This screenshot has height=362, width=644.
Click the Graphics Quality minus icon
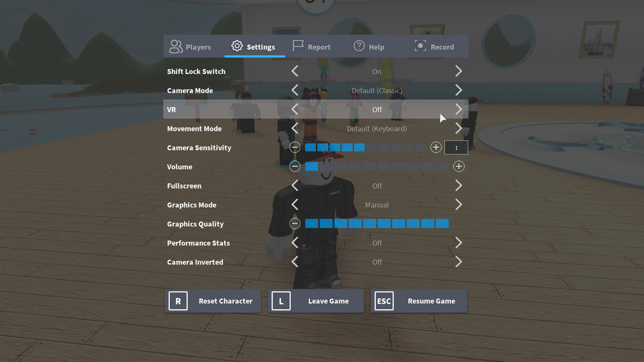(294, 224)
